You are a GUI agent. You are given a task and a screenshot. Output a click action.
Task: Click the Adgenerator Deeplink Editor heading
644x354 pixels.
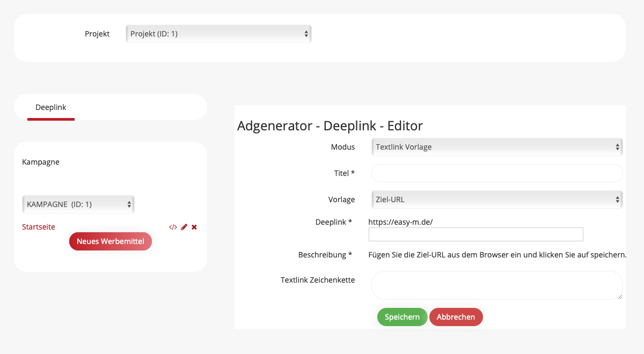(330, 126)
